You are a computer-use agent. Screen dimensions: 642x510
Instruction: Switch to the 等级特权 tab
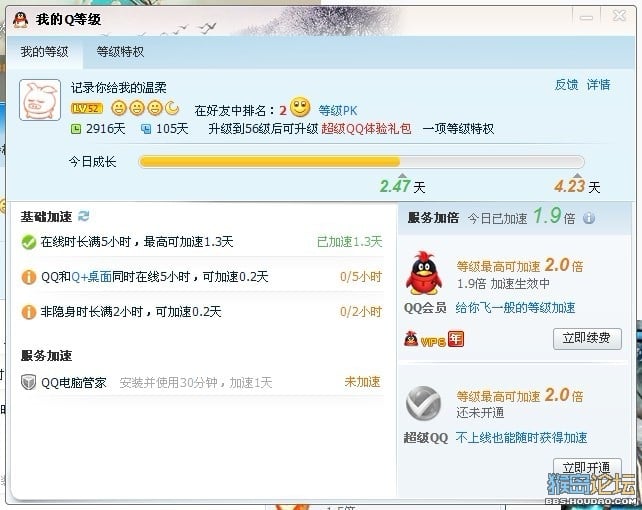coord(120,52)
